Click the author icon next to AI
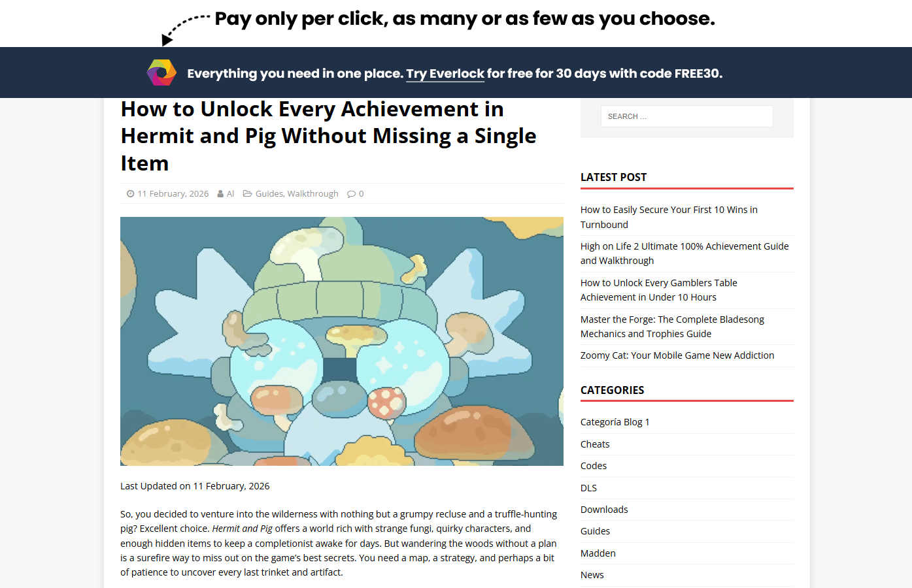912x588 pixels. (221, 194)
